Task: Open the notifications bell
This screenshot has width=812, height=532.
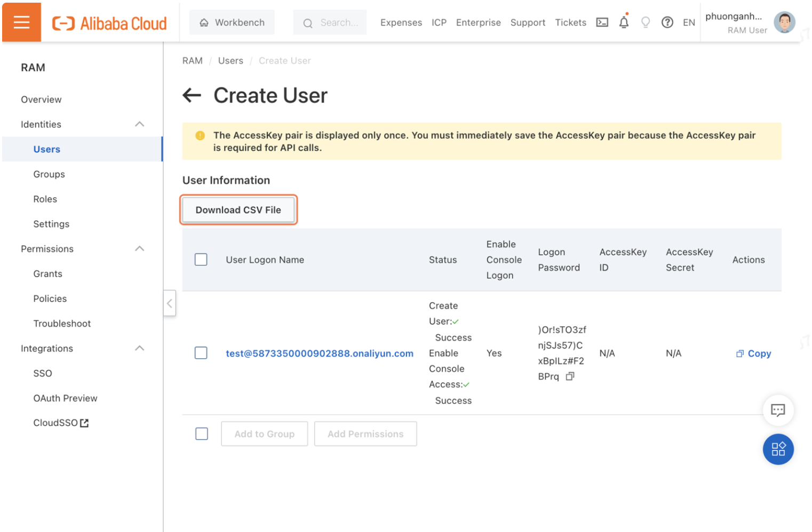Action: 624,22
